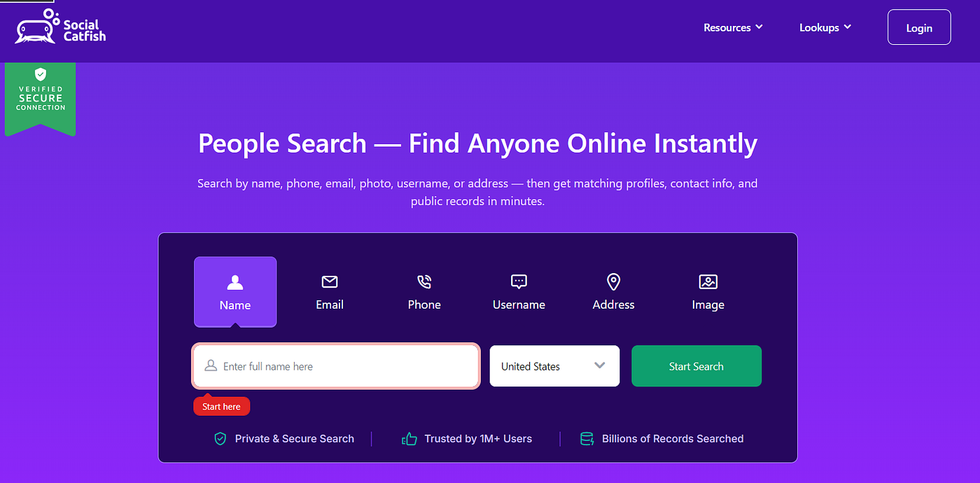The height and width of the screenshot is (483, 980).
Task: Click the Verified Secure Connection badge
Action: point(41,98)
